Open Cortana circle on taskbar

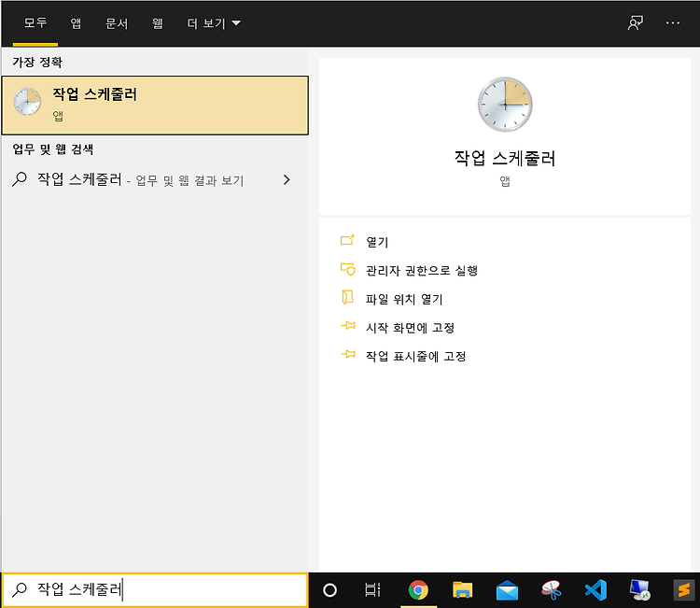pyautogui.click(x=329, y=590)
